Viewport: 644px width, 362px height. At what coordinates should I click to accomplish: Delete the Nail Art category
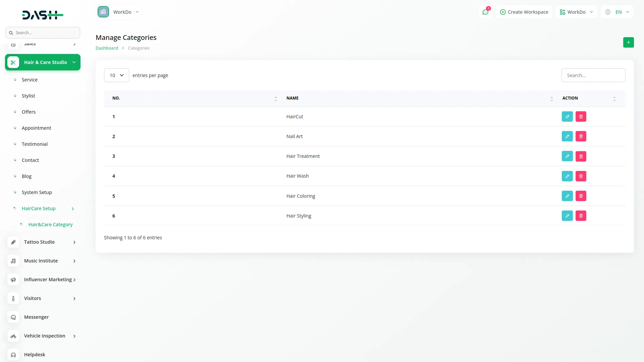pyautogui.click(x=581, y=136)
